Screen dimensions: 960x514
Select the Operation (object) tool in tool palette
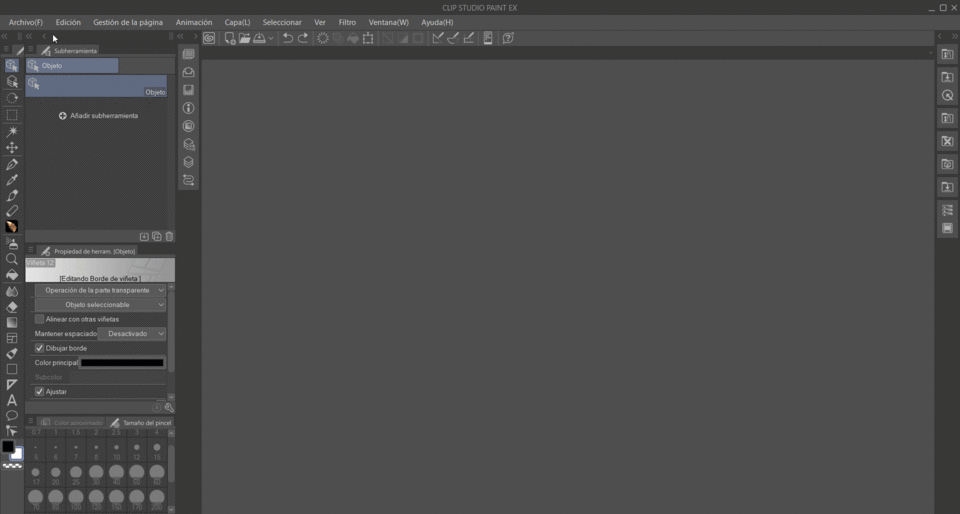pyautogui.click(x=12, y=65)
